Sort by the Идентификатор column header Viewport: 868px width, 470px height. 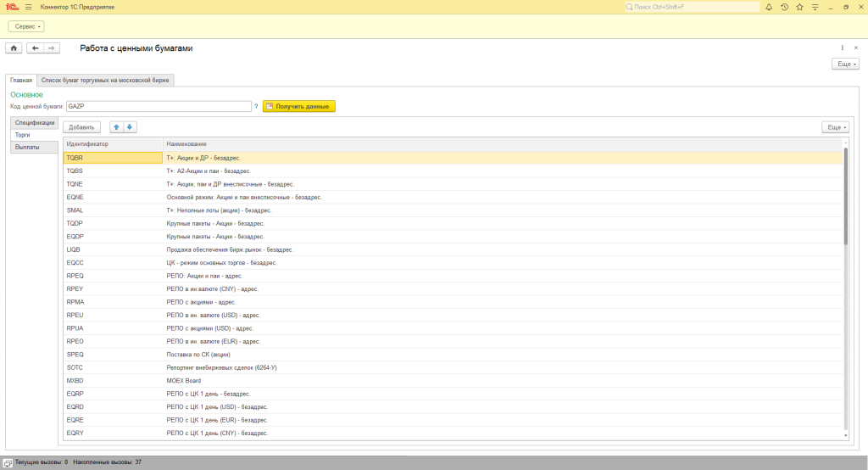pos(113,144)
